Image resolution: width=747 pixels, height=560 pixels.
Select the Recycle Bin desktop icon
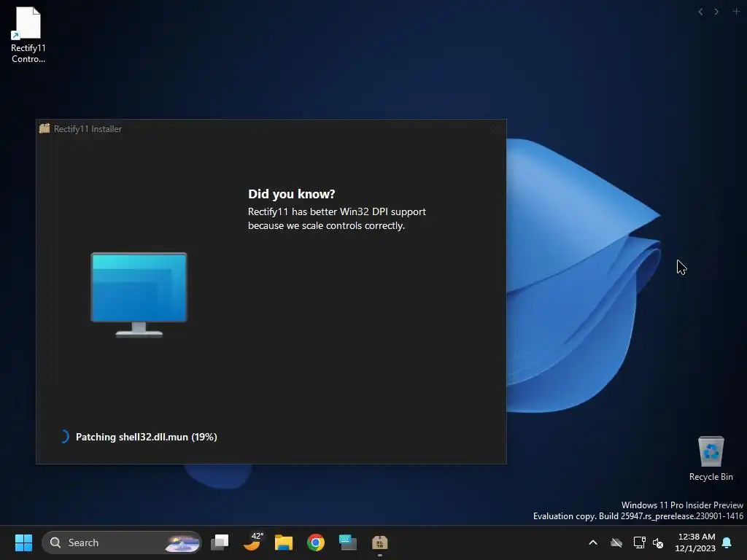(711, 459)
